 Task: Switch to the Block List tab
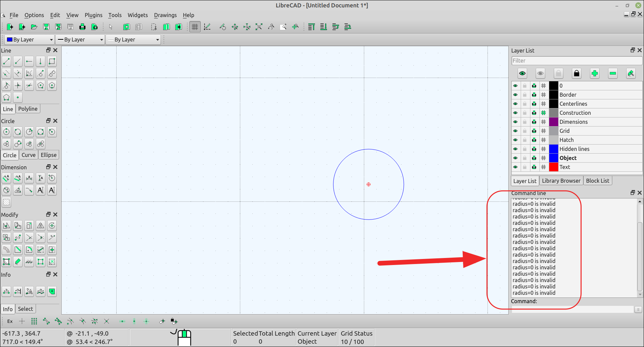click(x=597, y=180)
